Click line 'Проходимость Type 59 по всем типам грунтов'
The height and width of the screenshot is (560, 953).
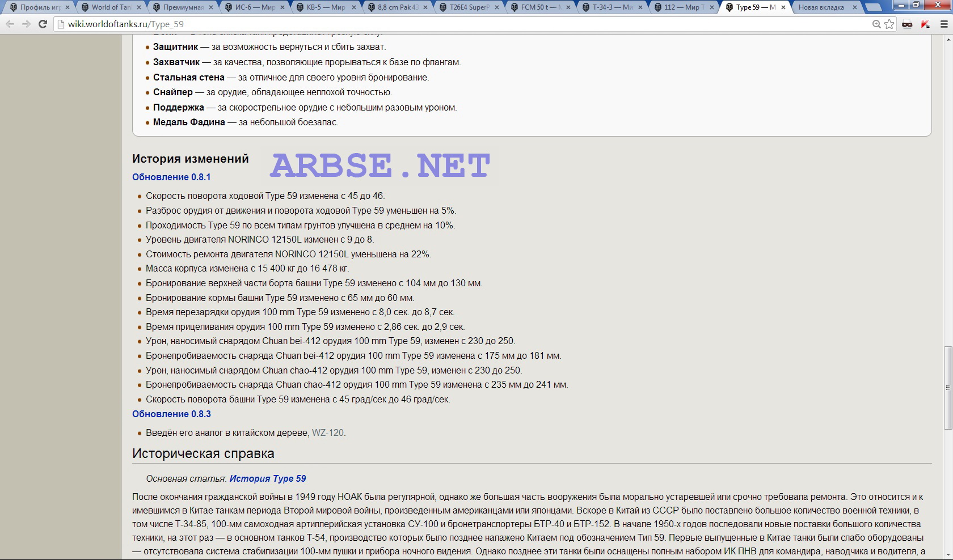point(301,225)
